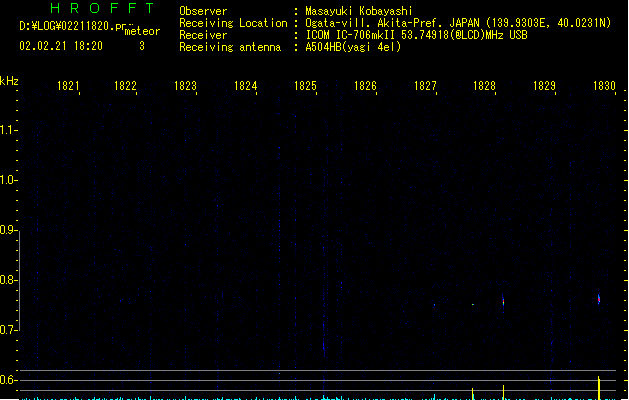The image size is (629, 400).
Task: Click the Receiver label
Action: (x=203, y=35)
